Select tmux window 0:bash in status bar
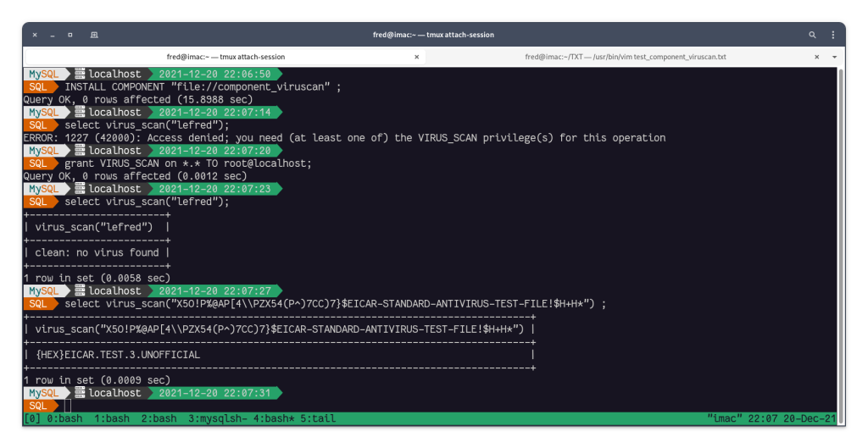Screen dimensions: 868x448 pos(64,418)
